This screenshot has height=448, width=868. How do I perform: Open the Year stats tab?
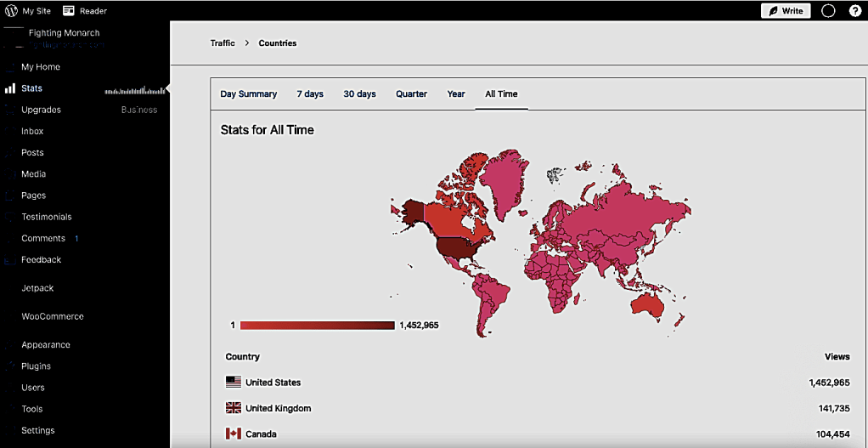click(x=456, y=94)
